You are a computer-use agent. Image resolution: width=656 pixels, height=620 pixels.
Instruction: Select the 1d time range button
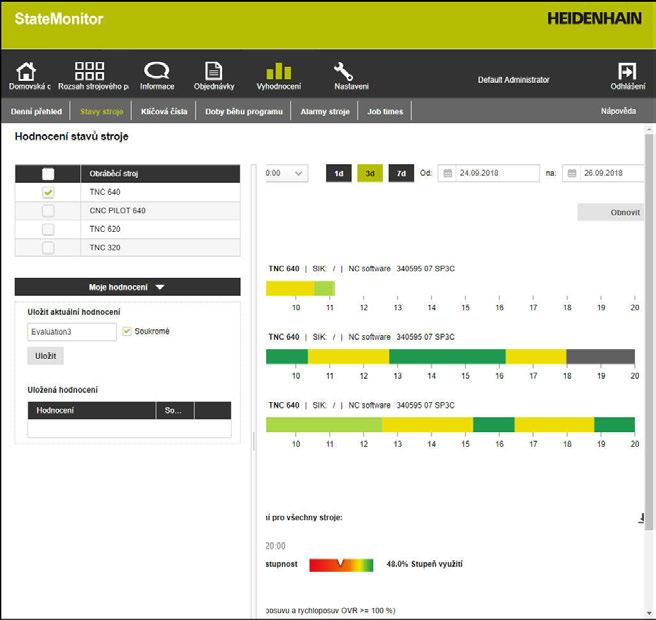click(x=338, y=173)
